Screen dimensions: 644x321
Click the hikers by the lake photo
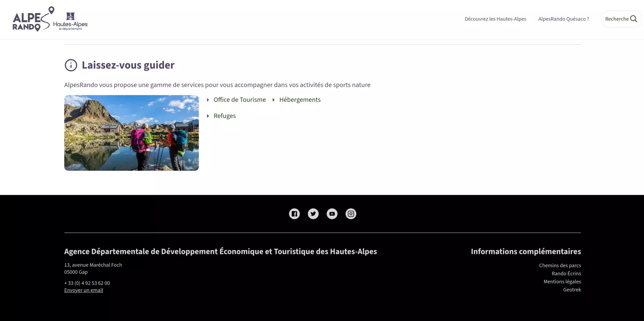pyautogui.click(x=131, y=133)
